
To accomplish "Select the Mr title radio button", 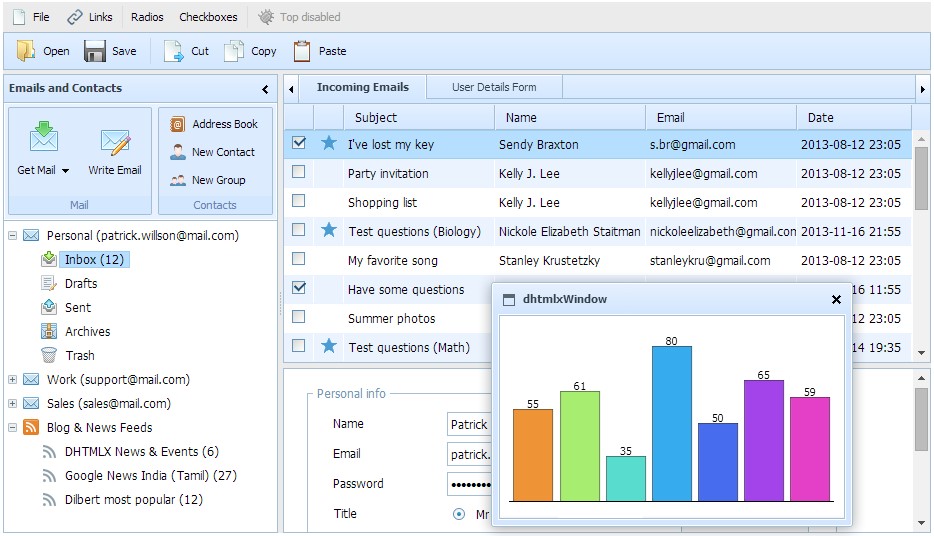I will point(459,514).
